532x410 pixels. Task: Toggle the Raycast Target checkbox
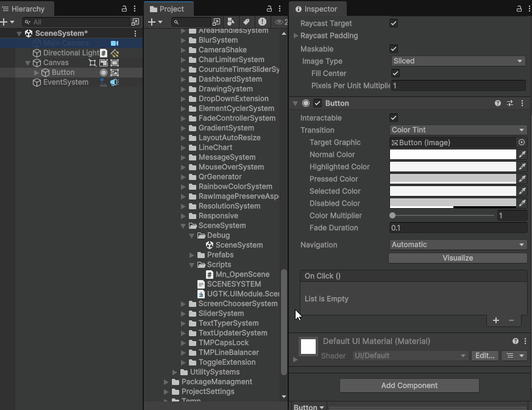point(394,23)
